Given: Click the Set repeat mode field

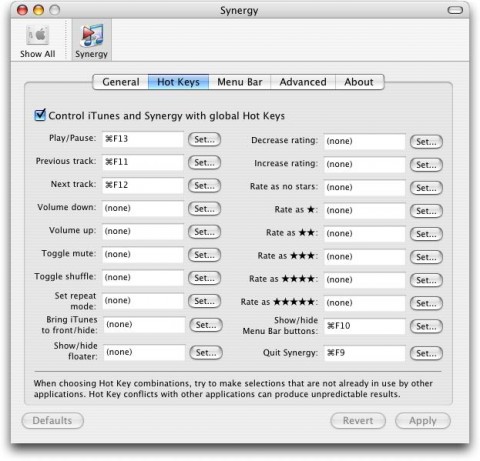Looking at the screenshot, I should (143, 301).
